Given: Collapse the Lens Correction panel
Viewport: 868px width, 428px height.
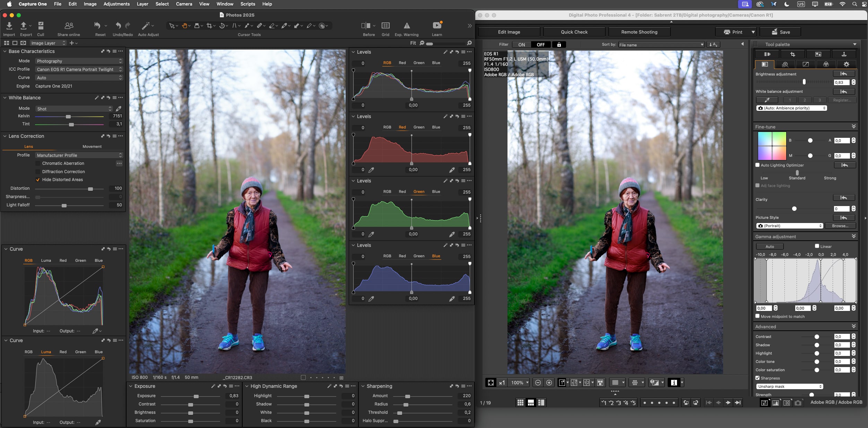Looking at the screenshot, I should tap(5, 136).
